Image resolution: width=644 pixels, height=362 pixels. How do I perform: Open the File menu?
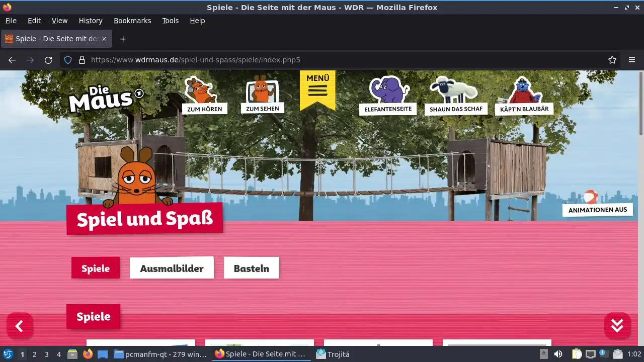click(x=11, y=21)
